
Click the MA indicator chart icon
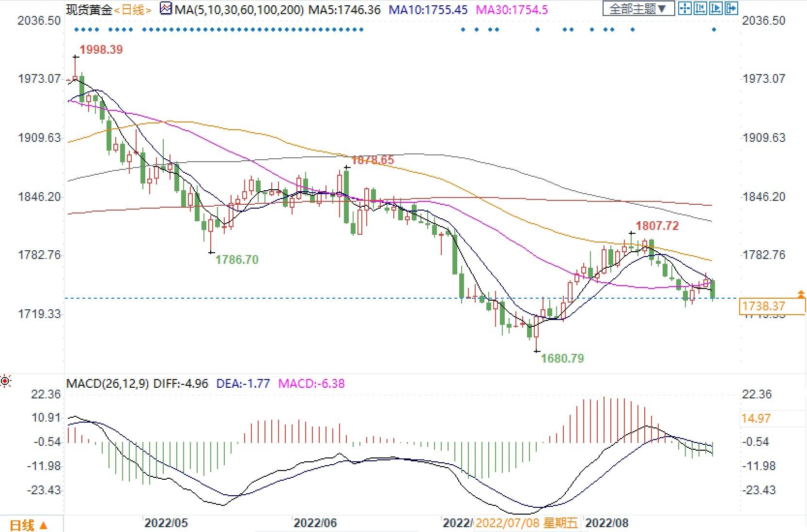pos(166,9)
